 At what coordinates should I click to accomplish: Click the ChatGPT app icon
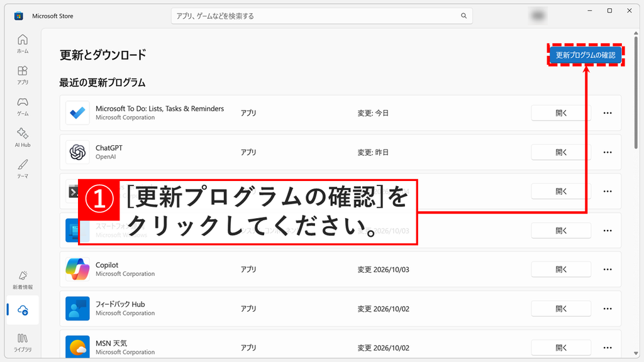pos(77,152)
